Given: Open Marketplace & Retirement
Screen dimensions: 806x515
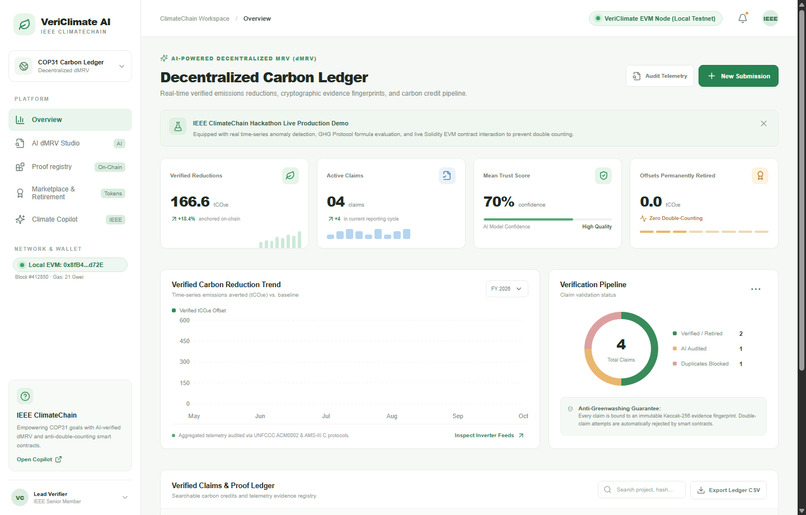Looking at the screenshot, I should 70,193.
